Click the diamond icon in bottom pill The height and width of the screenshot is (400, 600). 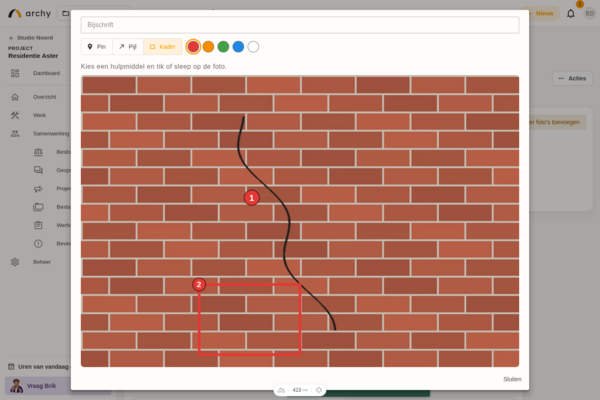(318, 390)
